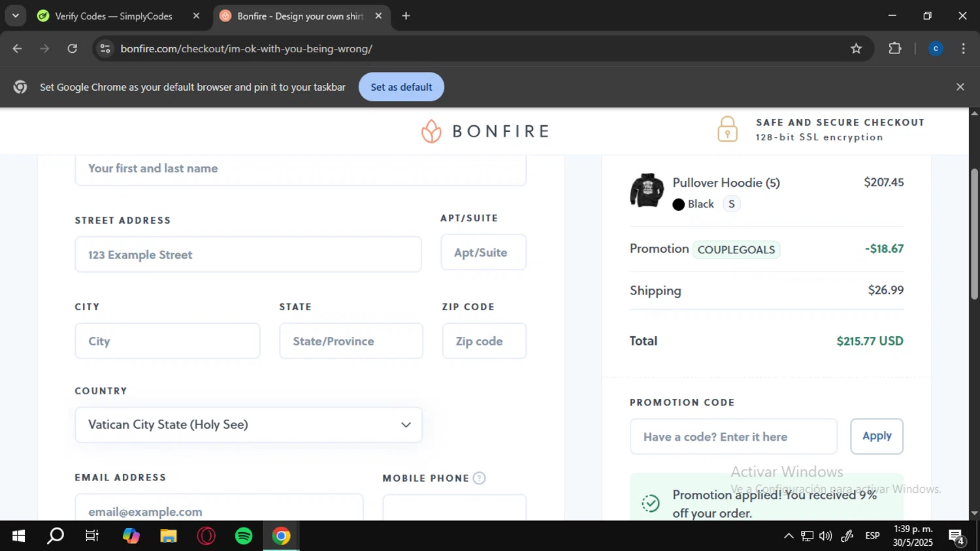The image size is (980, 551).
Task: Open Opera browser from the taskbar
Action: coord(206,536)
